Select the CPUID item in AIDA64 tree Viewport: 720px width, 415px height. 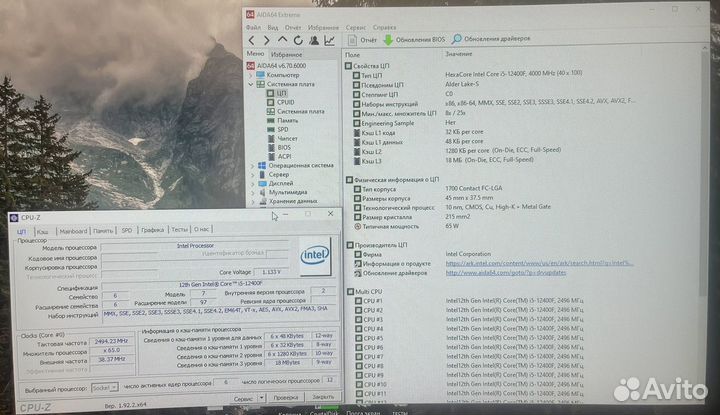tap(286, 102)
